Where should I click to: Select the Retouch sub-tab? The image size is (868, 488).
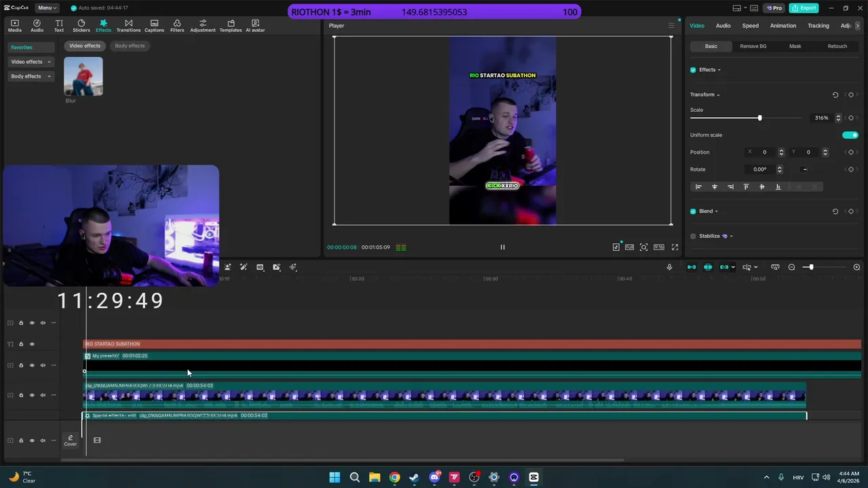(x=837, y=46)
